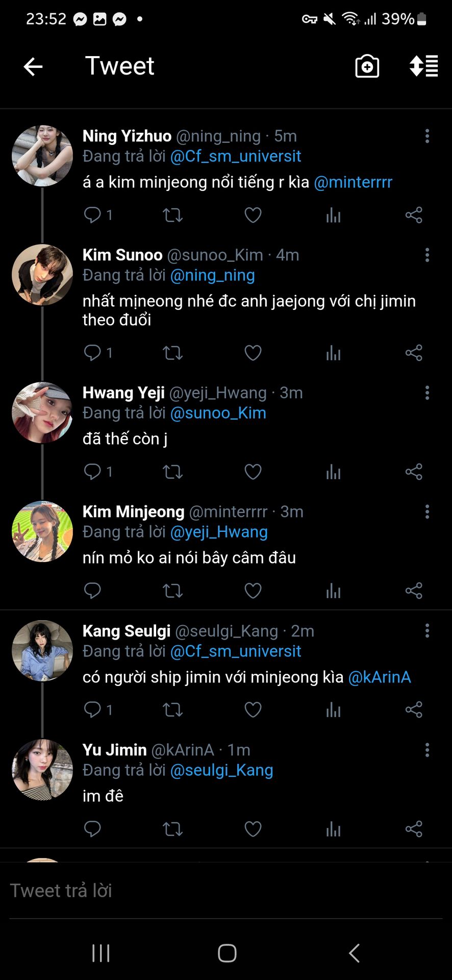
Task: Like Yu Jimin's reply
Action: [253, 829]
